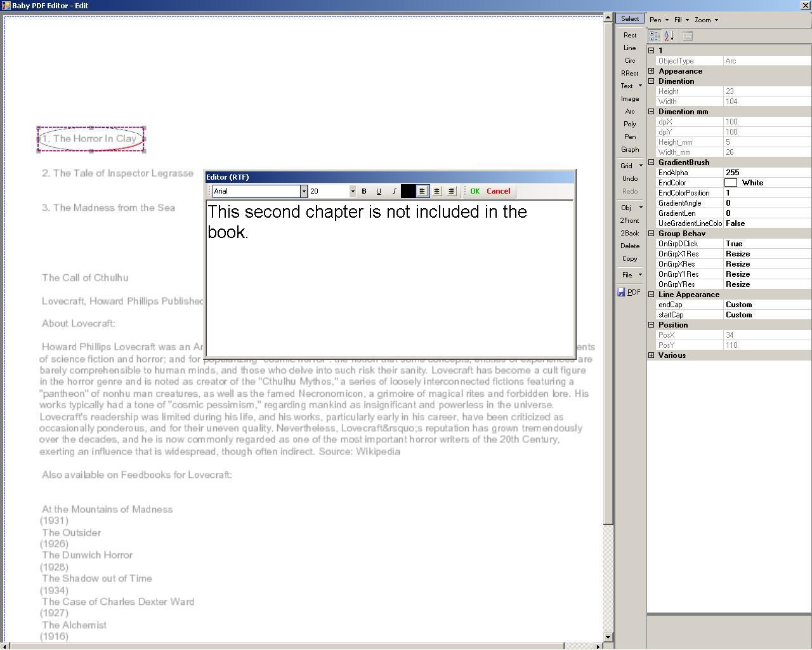The image size is (812, 650).
Task: Open the Fill dropdown menu
Action: (x=681, y=20)
